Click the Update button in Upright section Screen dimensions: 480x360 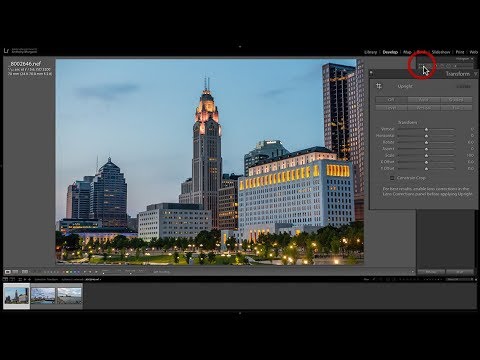click(463, 86)
